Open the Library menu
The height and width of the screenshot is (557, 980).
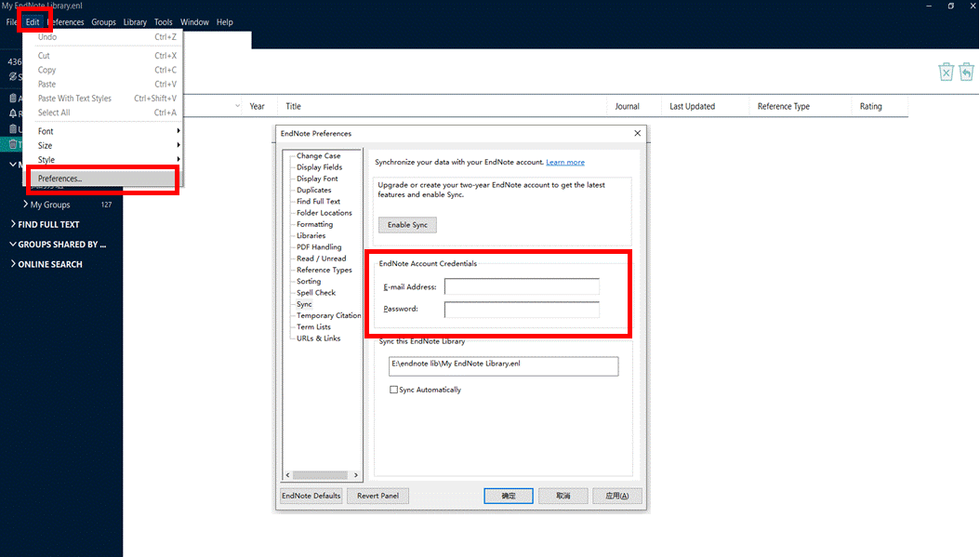tap(135, 22)
